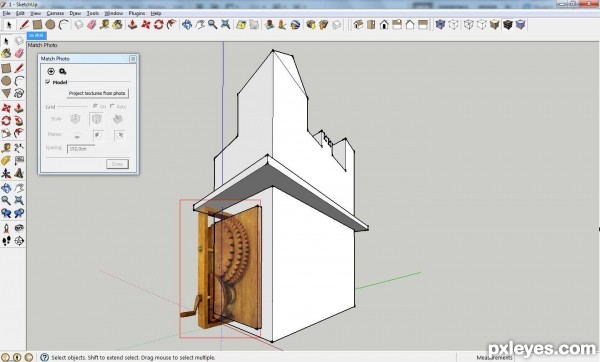600x362 pixels.
Task: Toggle the Model checkbox
Action: 48,82
